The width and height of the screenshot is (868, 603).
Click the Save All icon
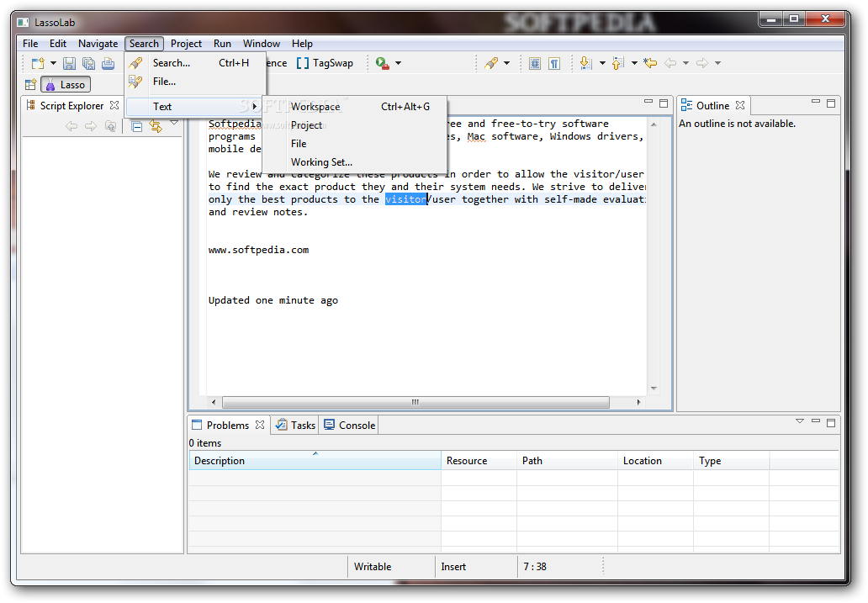[88, 64]
